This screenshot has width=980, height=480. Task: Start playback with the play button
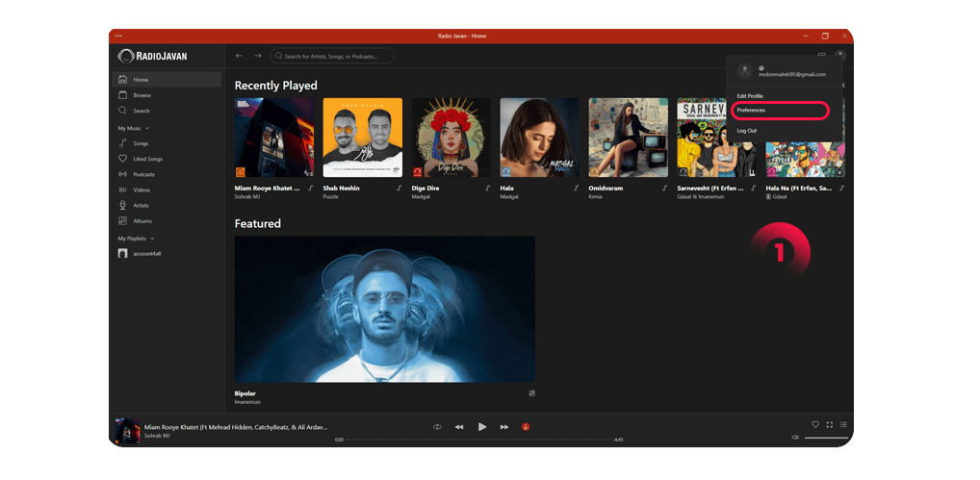coord(482,427)
